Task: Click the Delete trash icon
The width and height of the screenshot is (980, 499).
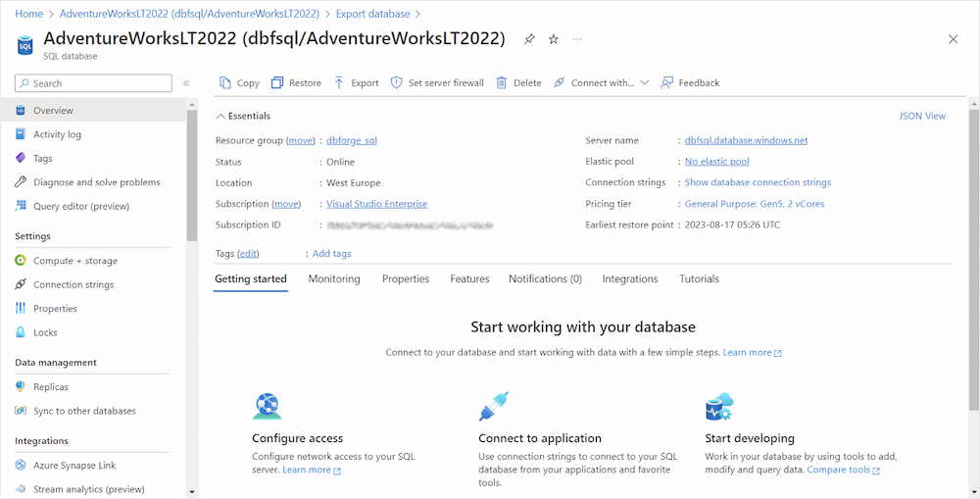Action: (501, 82)
